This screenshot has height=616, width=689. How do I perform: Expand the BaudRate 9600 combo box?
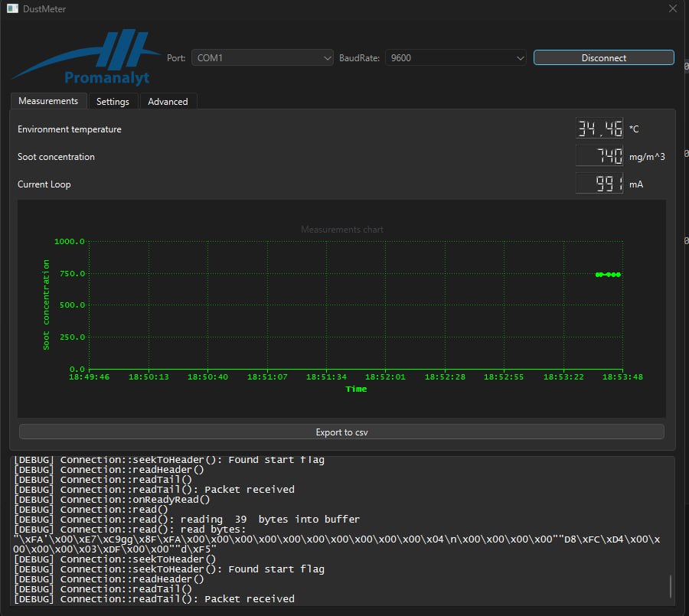pyautogui.click(x=456, y=58)
